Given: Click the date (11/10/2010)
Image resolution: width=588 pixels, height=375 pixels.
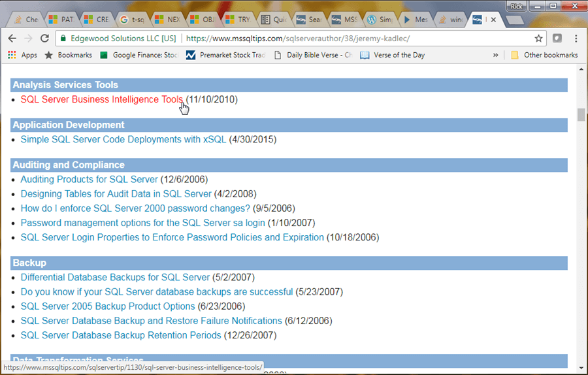Looking at the screenshot, I should pos(212,99).
